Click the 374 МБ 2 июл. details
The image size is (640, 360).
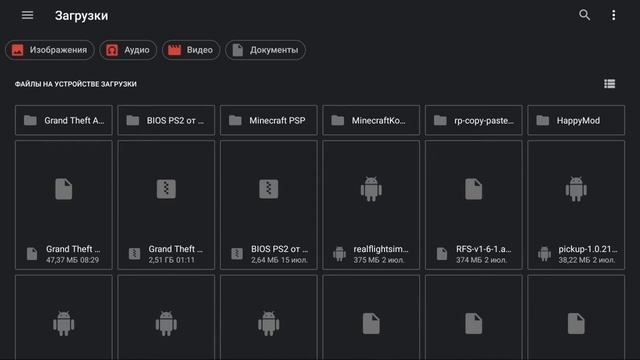[x=481, y=260]
